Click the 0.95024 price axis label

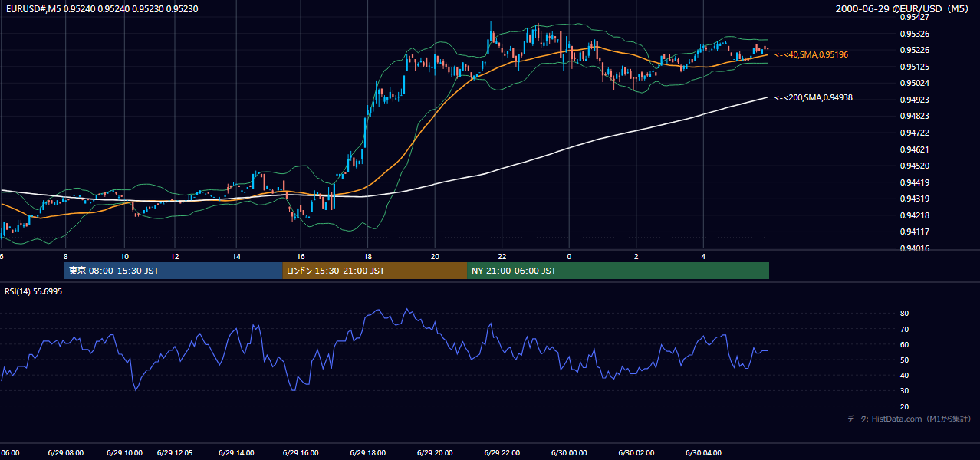click(915, 83)
